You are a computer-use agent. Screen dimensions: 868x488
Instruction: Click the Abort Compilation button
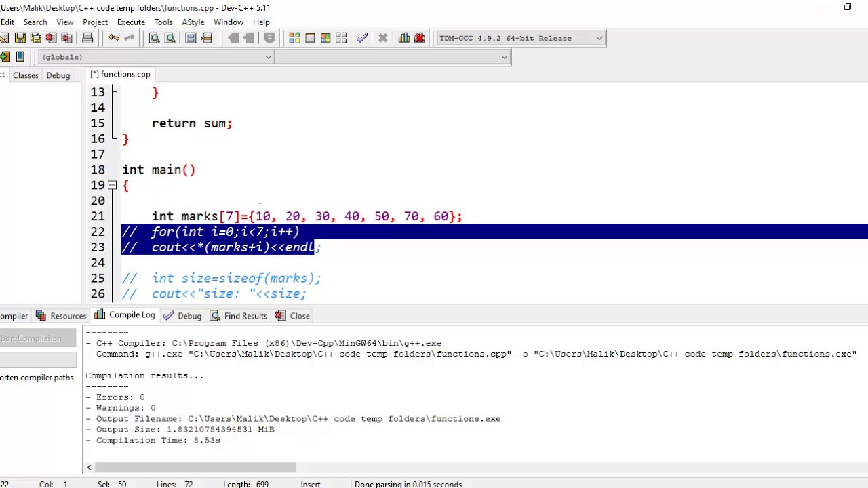point(38,338)
